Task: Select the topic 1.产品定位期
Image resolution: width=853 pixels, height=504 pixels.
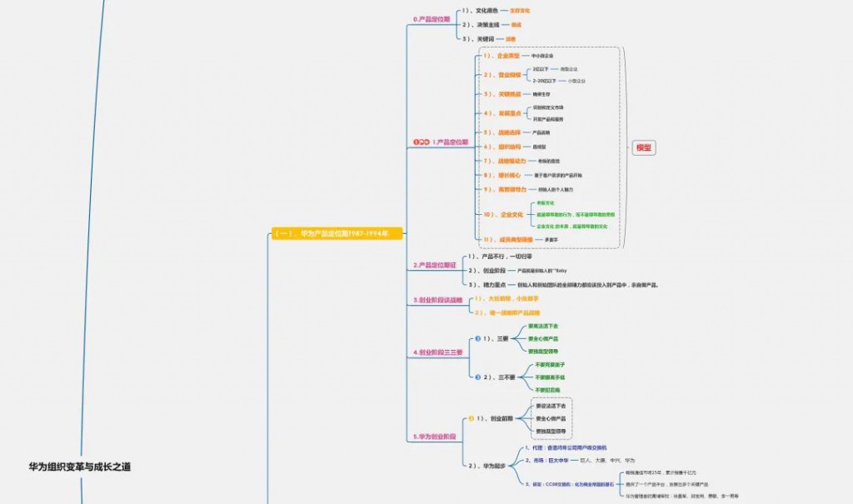Action: click(450, 142)
